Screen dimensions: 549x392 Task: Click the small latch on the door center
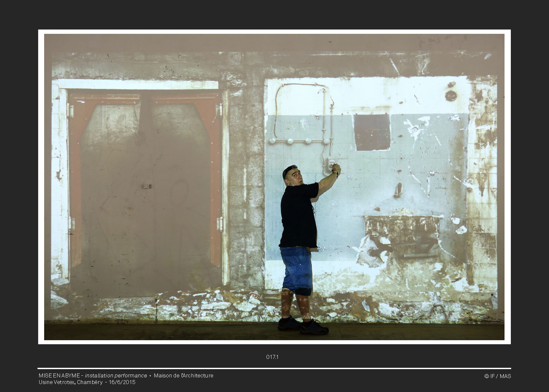coord(146,186)
